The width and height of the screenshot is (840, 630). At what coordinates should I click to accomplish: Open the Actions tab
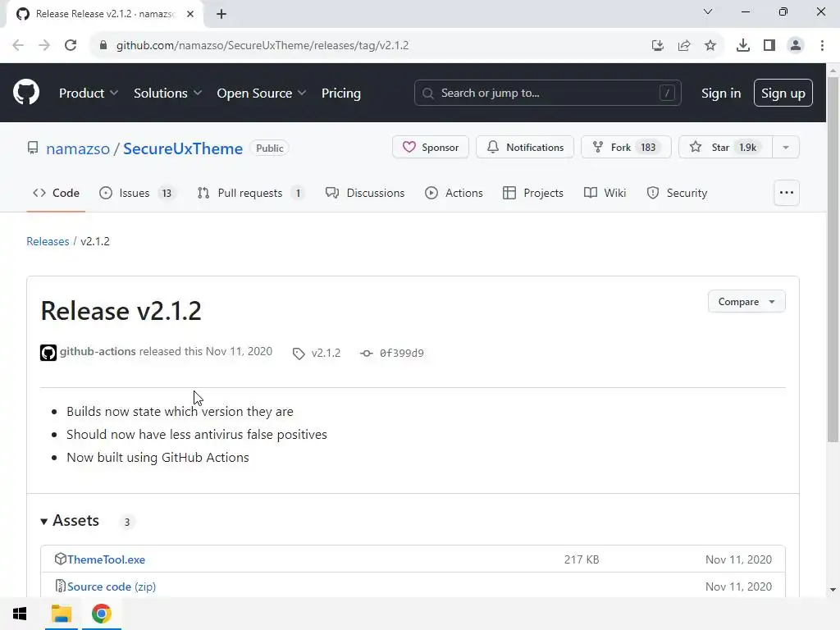click(x=454, y=193)
